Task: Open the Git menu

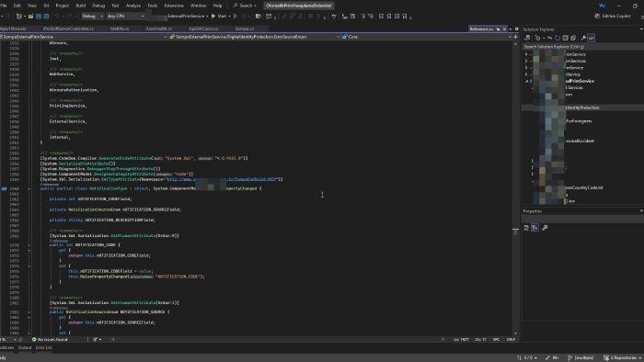Action: pos(46,6)
